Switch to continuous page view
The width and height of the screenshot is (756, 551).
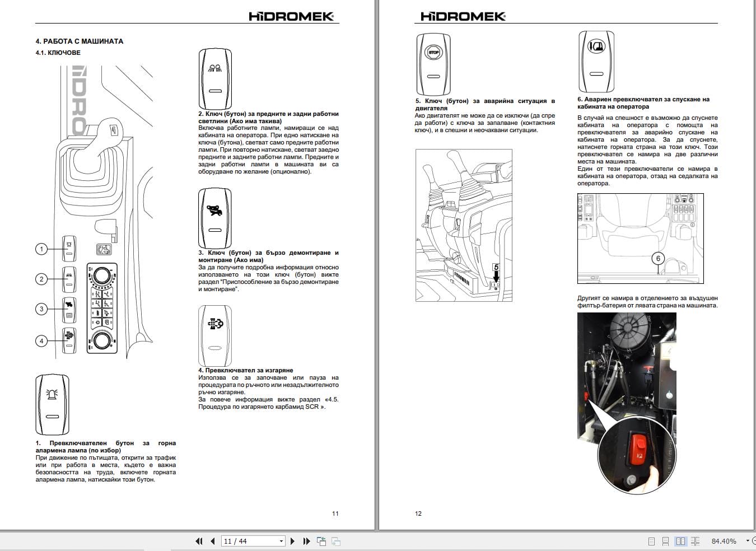point(665,541)
